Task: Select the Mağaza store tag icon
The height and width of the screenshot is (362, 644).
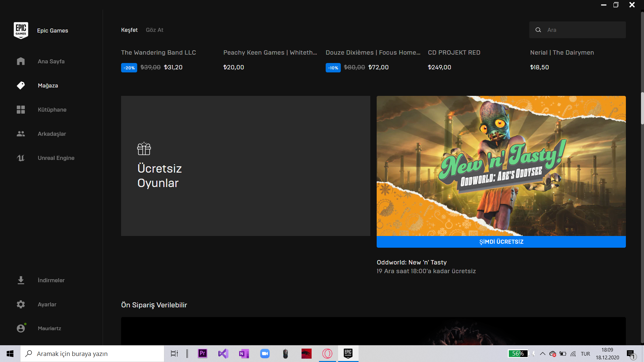Action: pos(21,85)
